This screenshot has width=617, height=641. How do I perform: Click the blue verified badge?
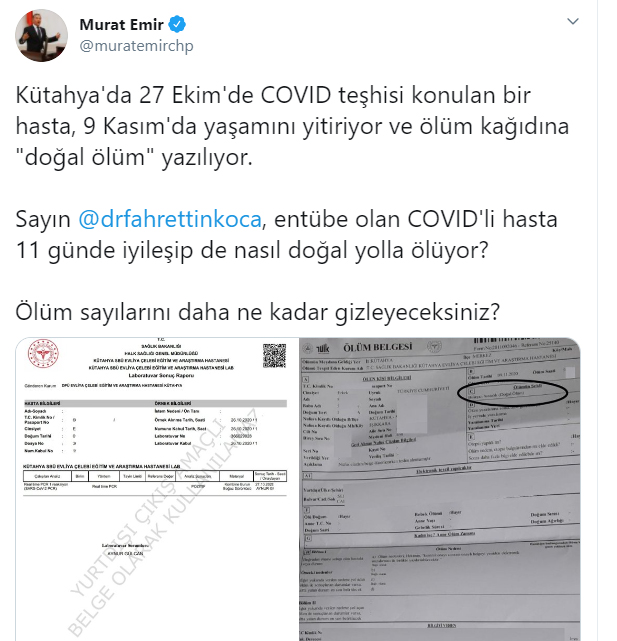[177, 25]
